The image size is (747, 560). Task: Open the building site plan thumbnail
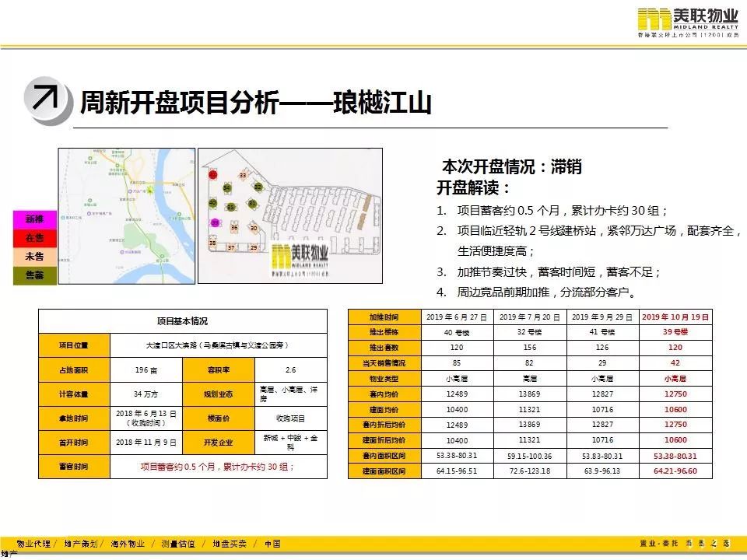click(290, 215)
